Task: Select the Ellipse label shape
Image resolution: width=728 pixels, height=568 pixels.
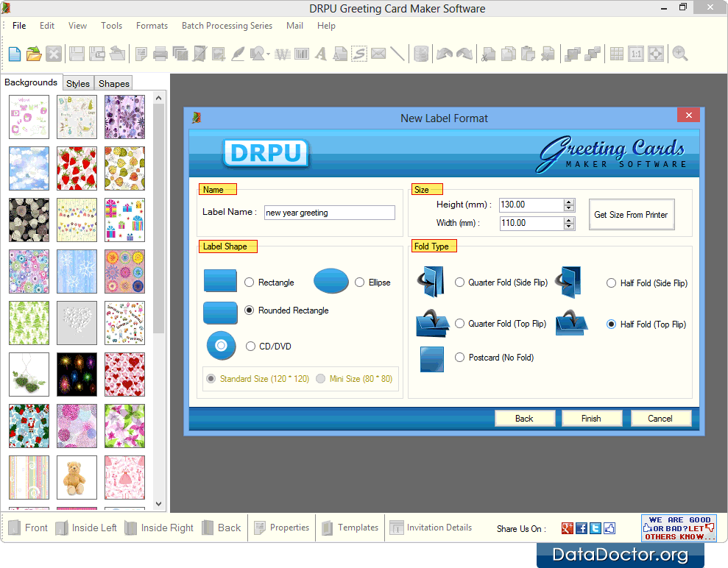Action: tap(359, 283)
